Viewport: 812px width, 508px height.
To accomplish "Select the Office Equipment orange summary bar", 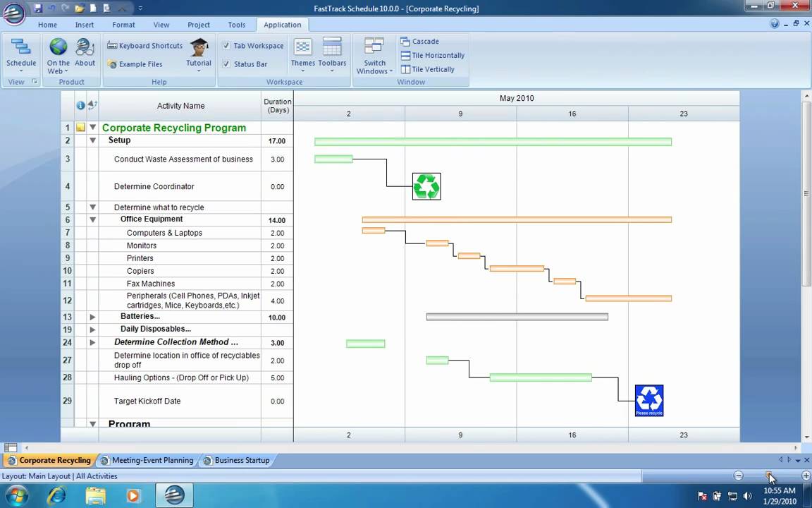I will 517,220.
